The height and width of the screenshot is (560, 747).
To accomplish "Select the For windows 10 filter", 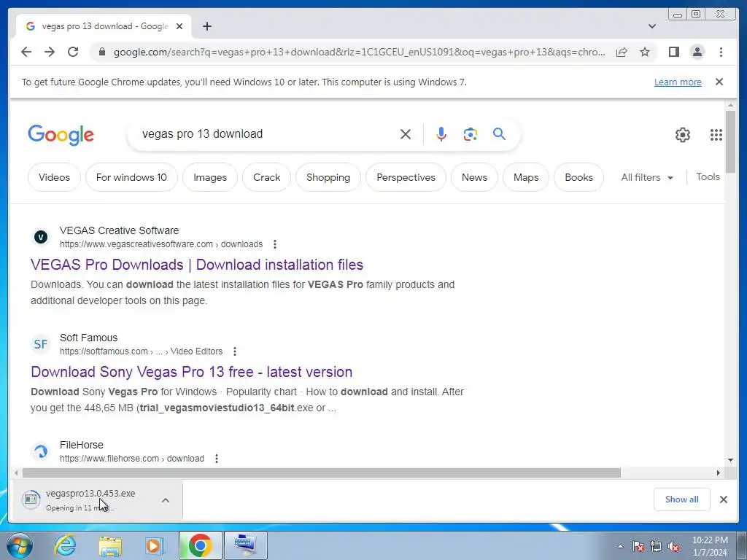I will point(131,177).
